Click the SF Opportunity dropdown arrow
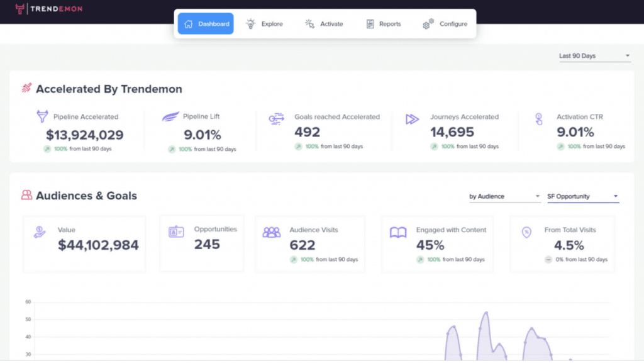 point(615,196)
